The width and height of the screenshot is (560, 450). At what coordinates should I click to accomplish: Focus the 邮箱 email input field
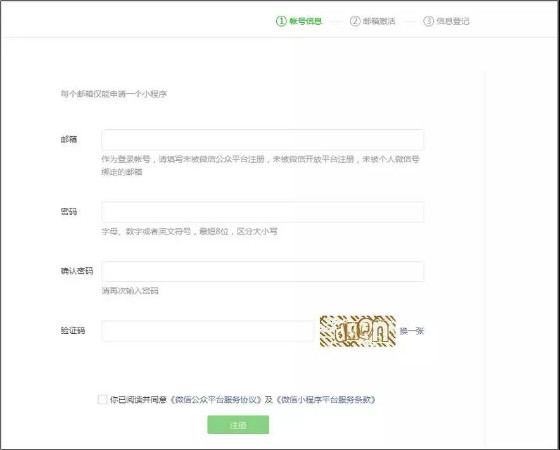click(x=262, y=140)
